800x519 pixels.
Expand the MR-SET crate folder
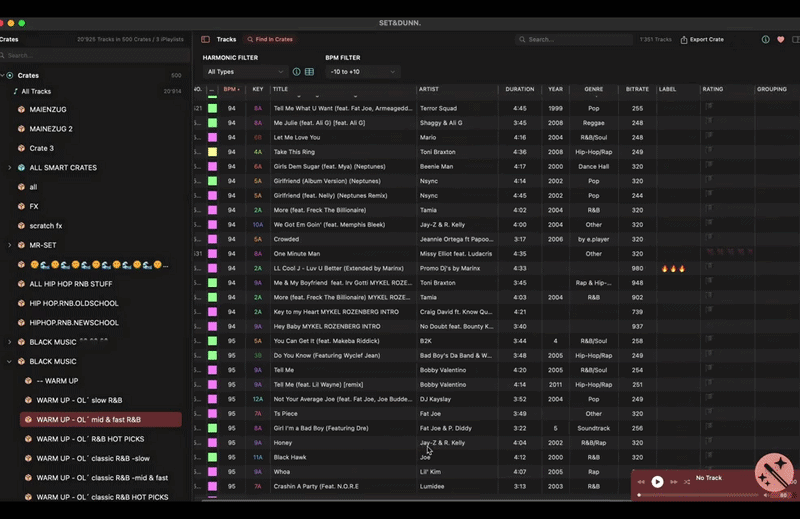[10, 245]
